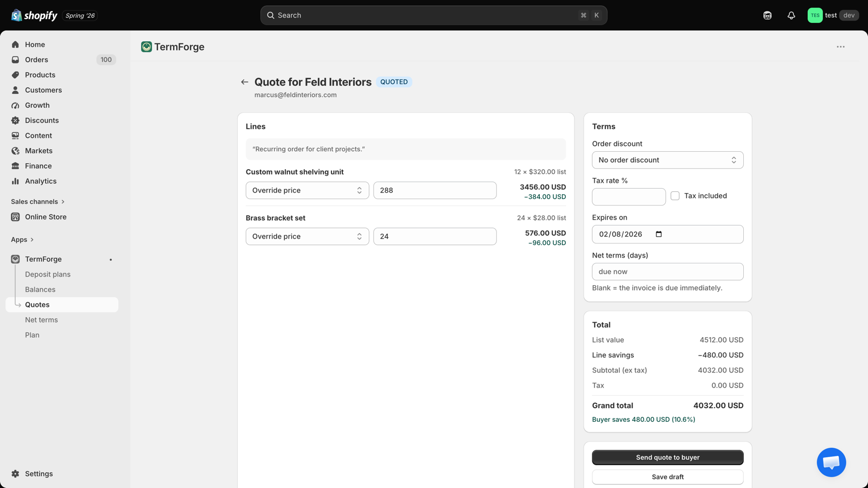The width and height of the screenshot is (868, 488).
Task: Click the back arrow beside the quote title
Action: point(245,82)
